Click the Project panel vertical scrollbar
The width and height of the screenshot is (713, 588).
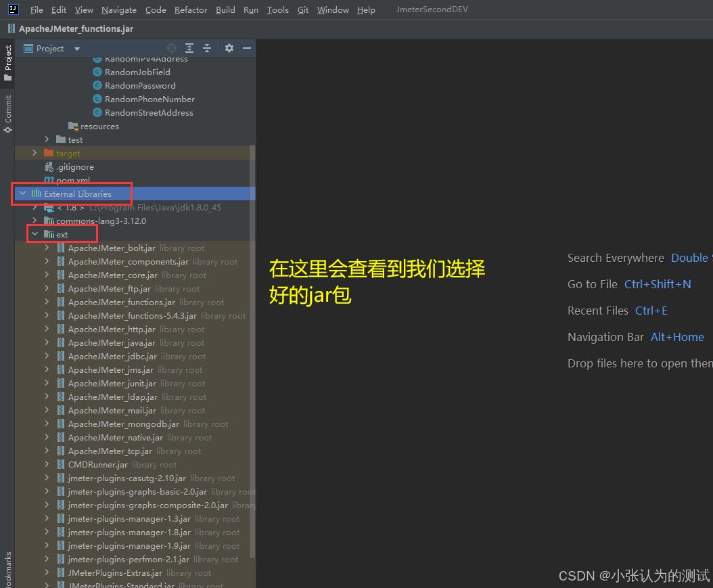252,351
